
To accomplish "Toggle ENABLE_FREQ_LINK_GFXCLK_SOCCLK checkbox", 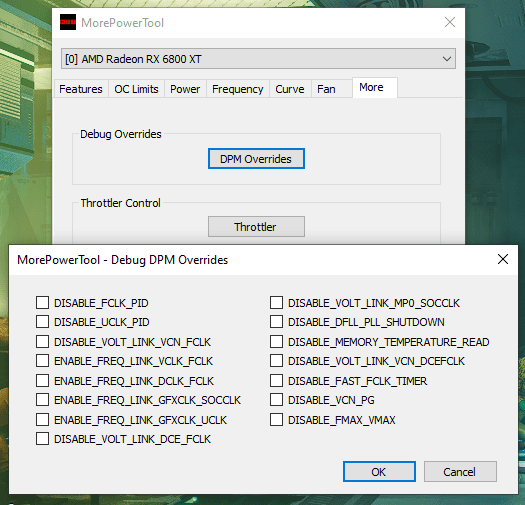I will [x=43, y=400].
